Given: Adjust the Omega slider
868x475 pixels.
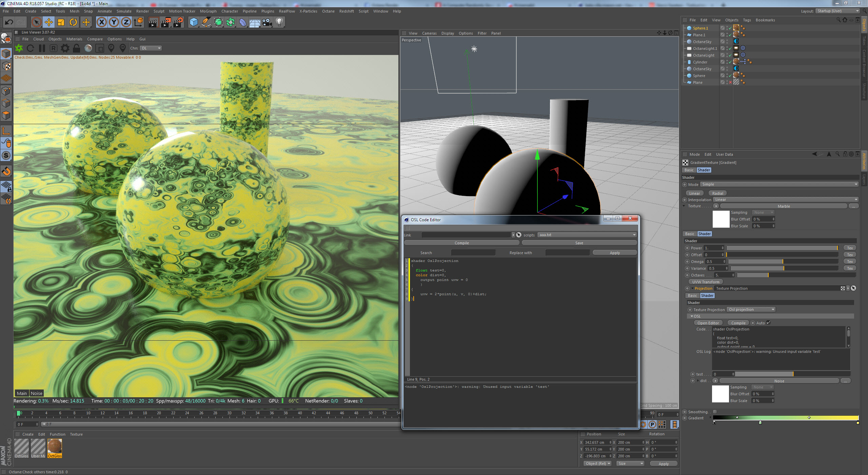Looking at the screenshot, I should [x=783, y=262].
